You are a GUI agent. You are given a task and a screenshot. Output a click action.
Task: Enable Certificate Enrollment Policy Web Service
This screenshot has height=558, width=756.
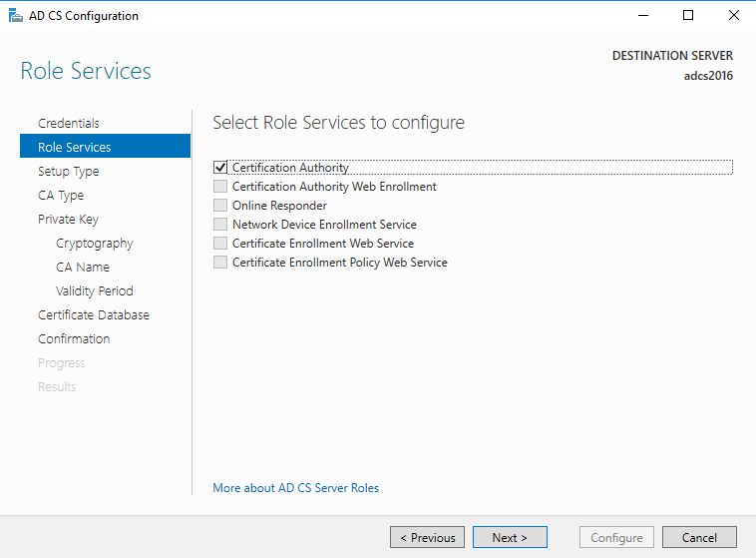[220, 263]
